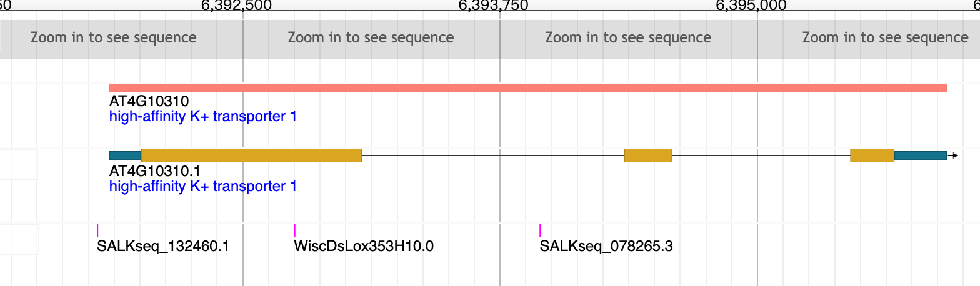This screenshot has width=980, height=286.
Task: Select the AT4G10310 gene name label
Action: pyautogui.click(x=149, y=101)
